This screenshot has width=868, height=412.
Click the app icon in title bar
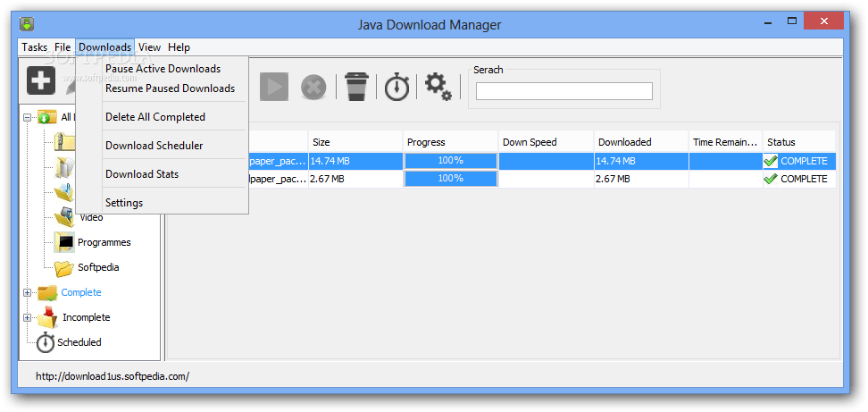pyautogui.click(x=27, y=24)
